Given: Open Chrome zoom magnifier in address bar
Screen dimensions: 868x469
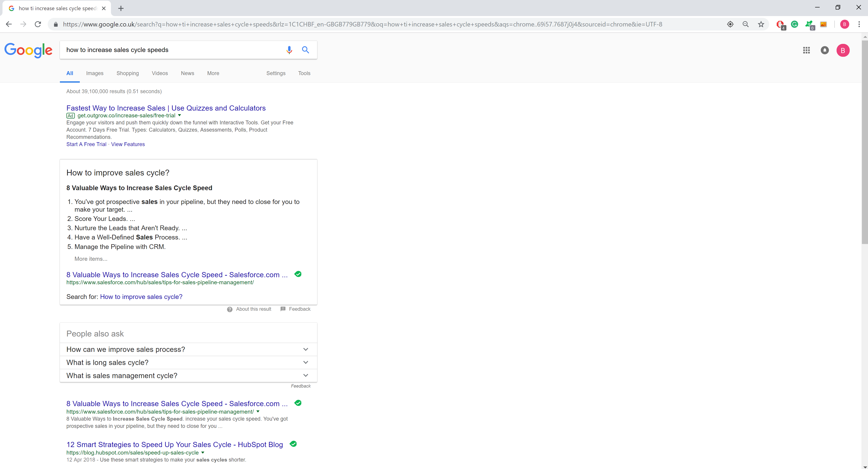Looking at the screenshot, I should coord(745,24).
